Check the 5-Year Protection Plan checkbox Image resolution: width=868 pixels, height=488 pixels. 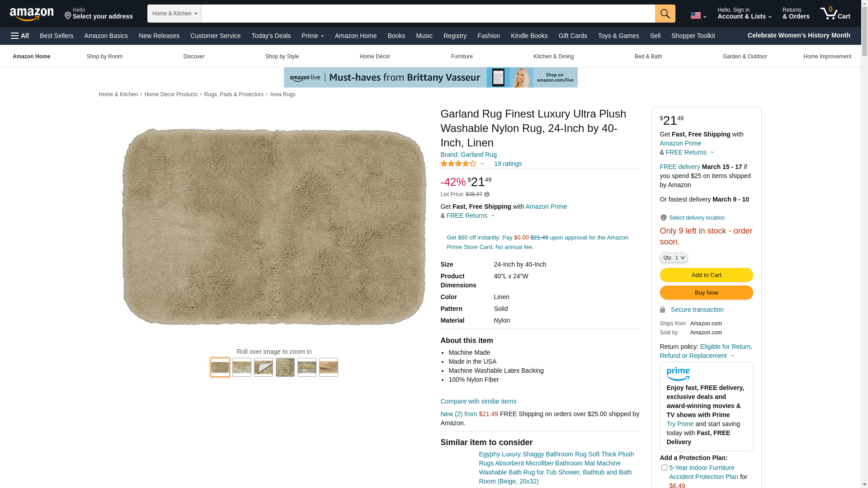pyautogui.click(x=664, y=468)
